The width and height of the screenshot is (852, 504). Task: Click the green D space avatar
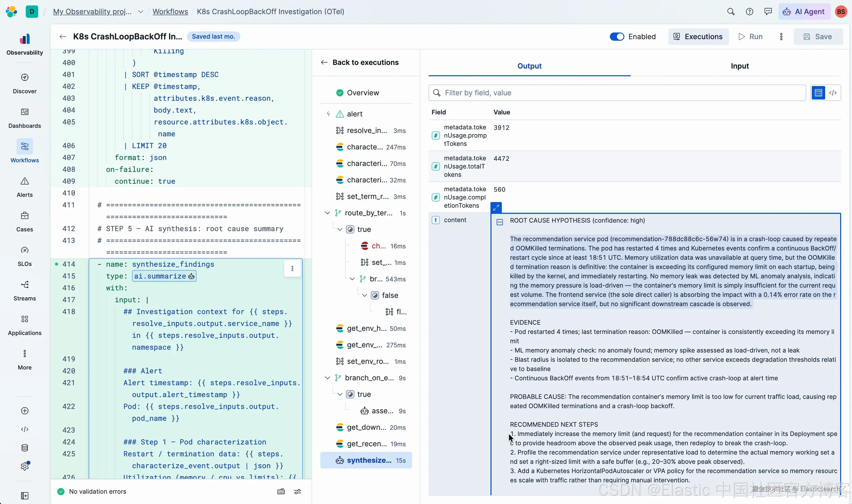point(32,12)
